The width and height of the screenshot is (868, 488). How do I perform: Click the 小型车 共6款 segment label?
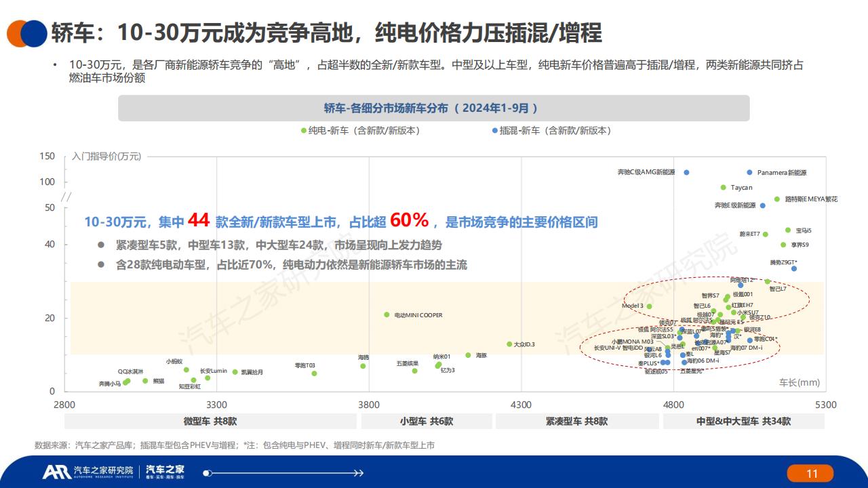pyautogui.click(x=426, y=421)
